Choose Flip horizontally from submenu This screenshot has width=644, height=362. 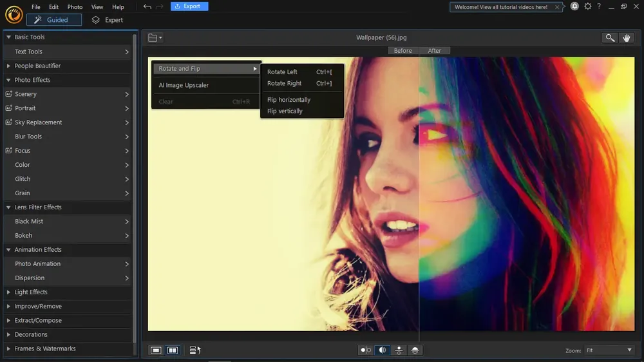[289, 100]
